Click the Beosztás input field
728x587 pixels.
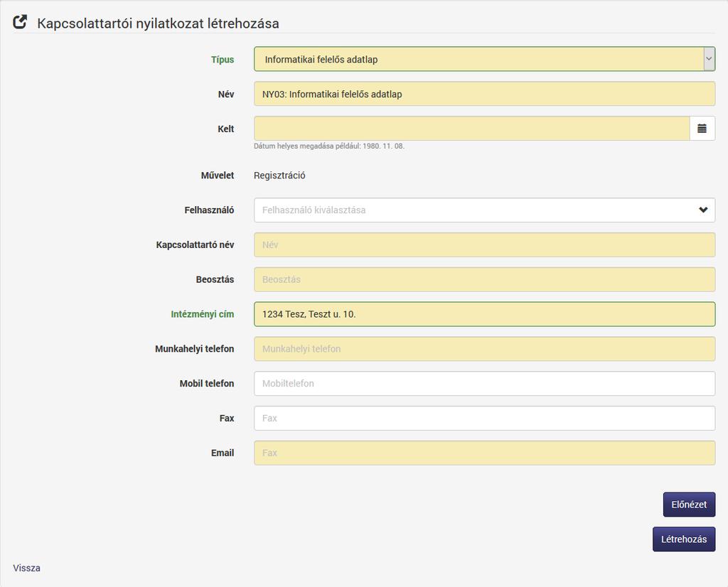(x=484, y=279)
